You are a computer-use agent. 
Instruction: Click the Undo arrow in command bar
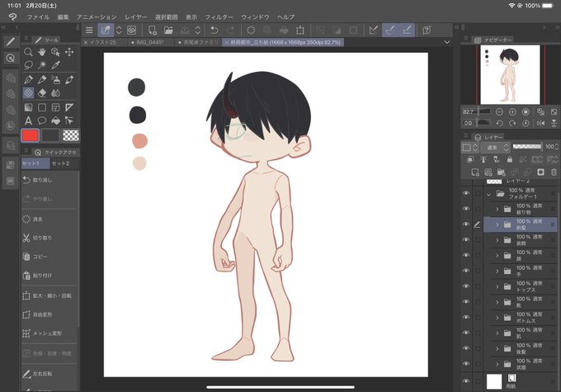click(214, 31)
